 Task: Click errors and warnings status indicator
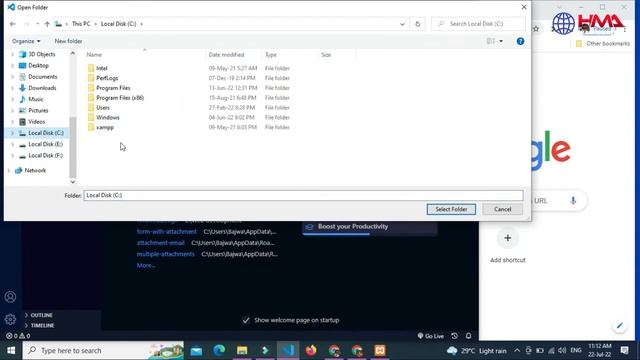[x=18, y=336]
